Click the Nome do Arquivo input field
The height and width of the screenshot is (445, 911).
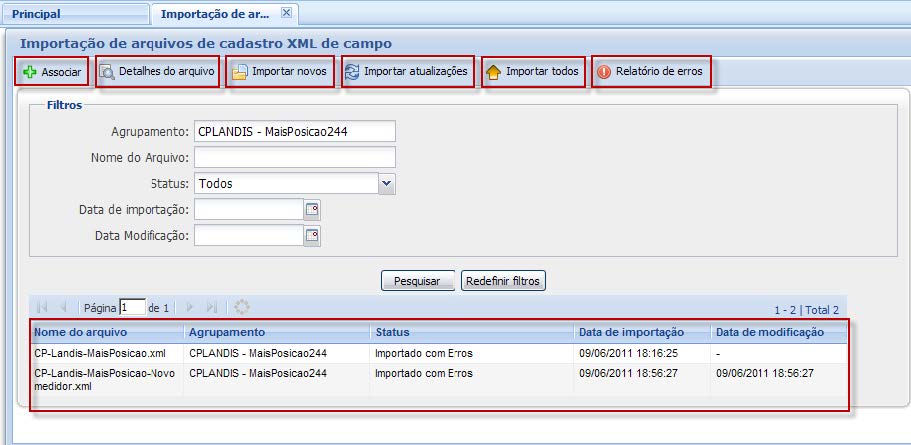point(295,157)
